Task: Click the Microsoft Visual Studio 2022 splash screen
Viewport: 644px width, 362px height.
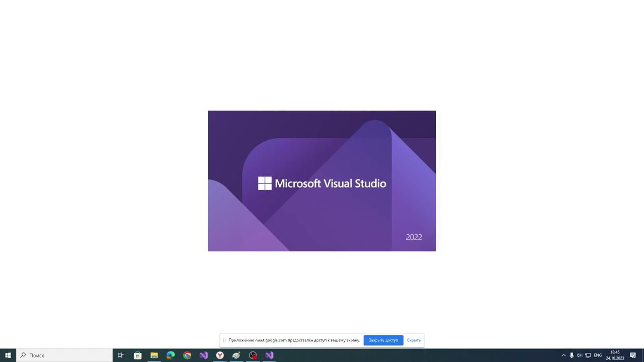Action: [x=322, y=181]
